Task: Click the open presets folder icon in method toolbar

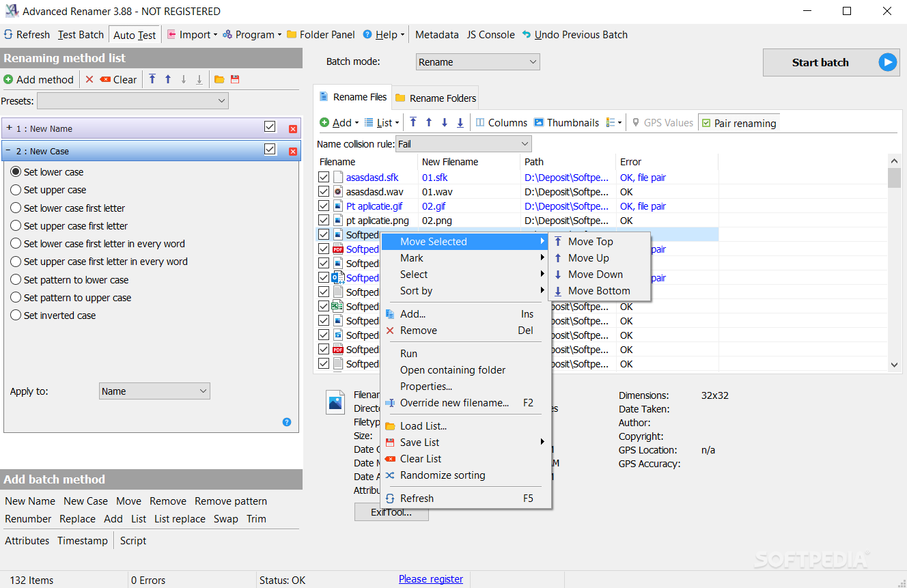Action: [x=219, y=79]
